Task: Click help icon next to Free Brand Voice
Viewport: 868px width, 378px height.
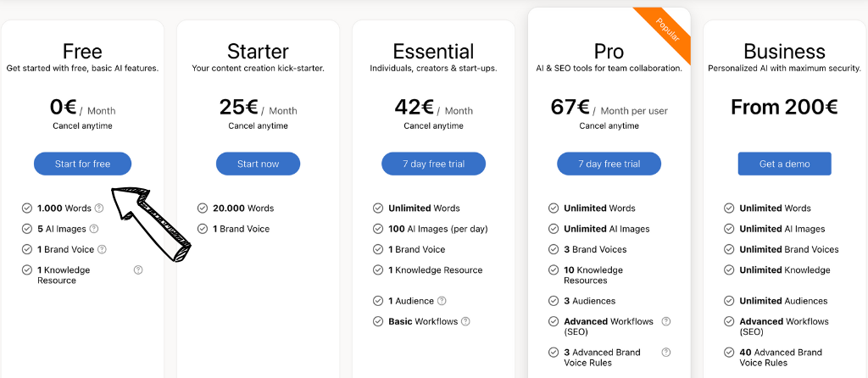Action: click(x=102, y=249)
